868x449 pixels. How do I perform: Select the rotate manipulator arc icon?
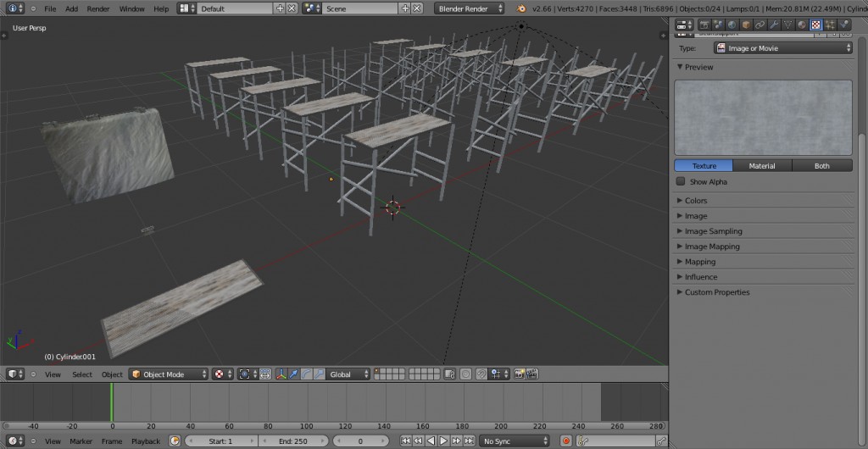[x=307, y=374]
